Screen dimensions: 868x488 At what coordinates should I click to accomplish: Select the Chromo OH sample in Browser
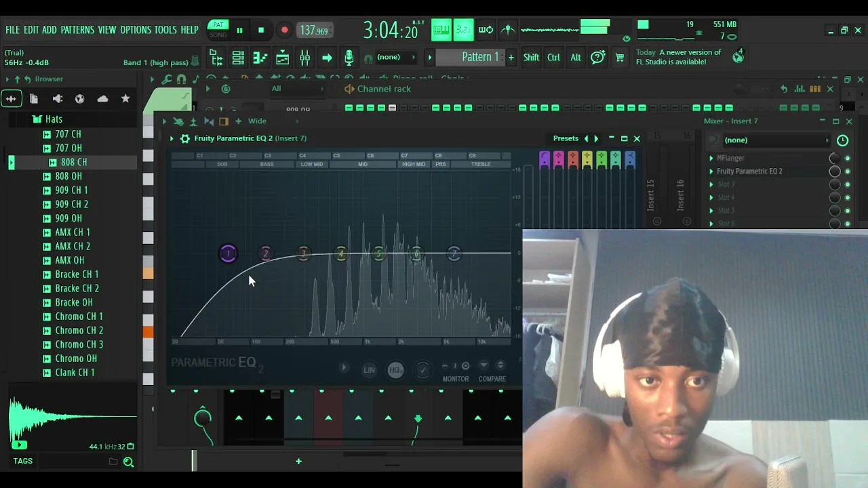pyautogui.click(x=76, y=359)
